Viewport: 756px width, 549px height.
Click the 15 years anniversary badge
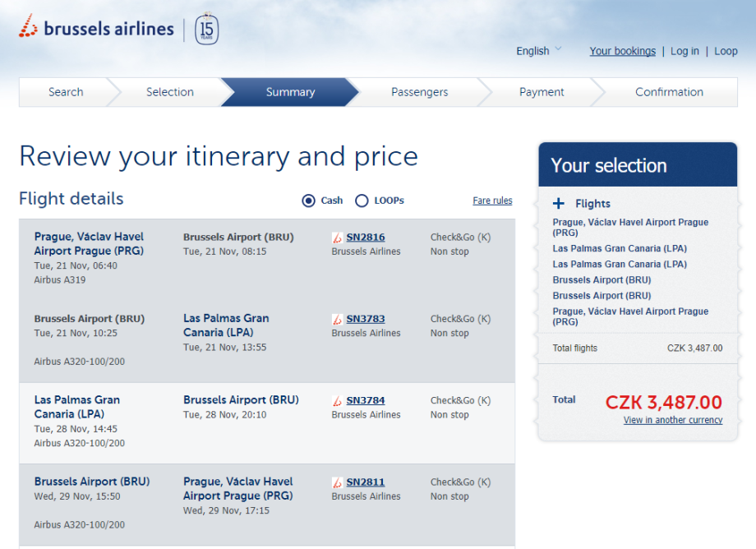click(206, 30)
